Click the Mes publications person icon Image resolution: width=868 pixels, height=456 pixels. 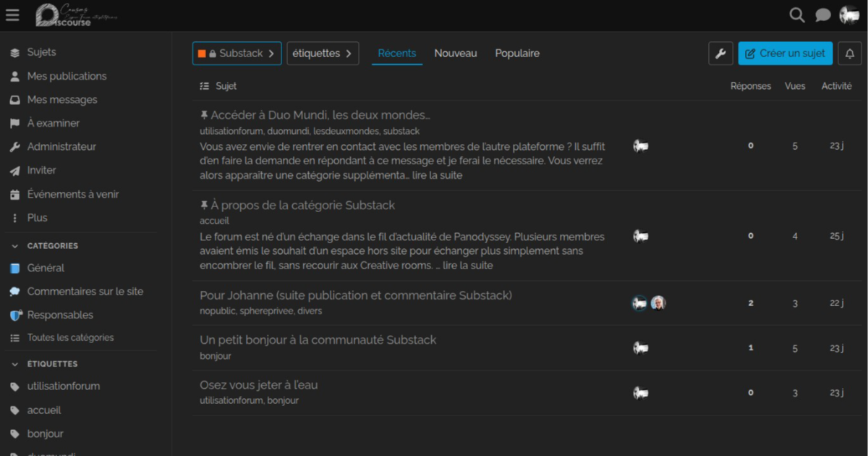(x=14, y=76)
